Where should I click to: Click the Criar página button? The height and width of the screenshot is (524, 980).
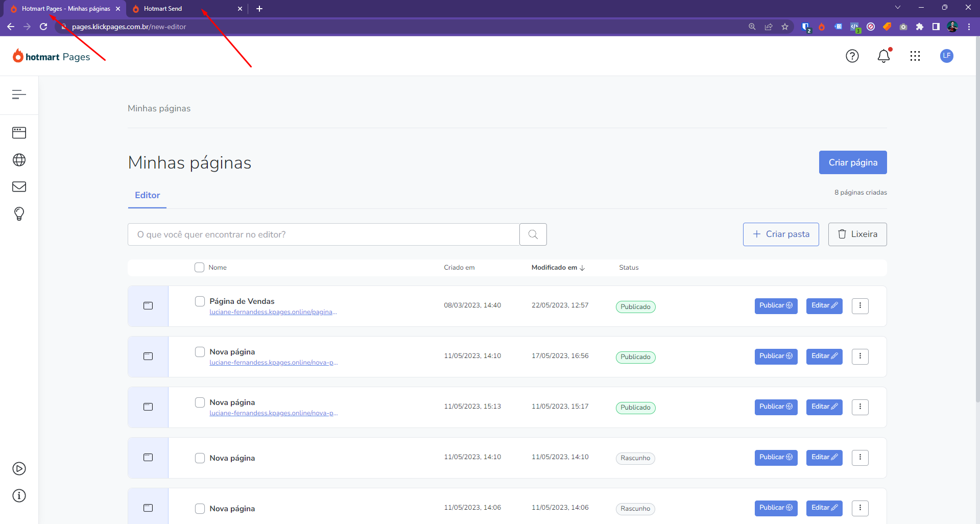pos(852,162)
